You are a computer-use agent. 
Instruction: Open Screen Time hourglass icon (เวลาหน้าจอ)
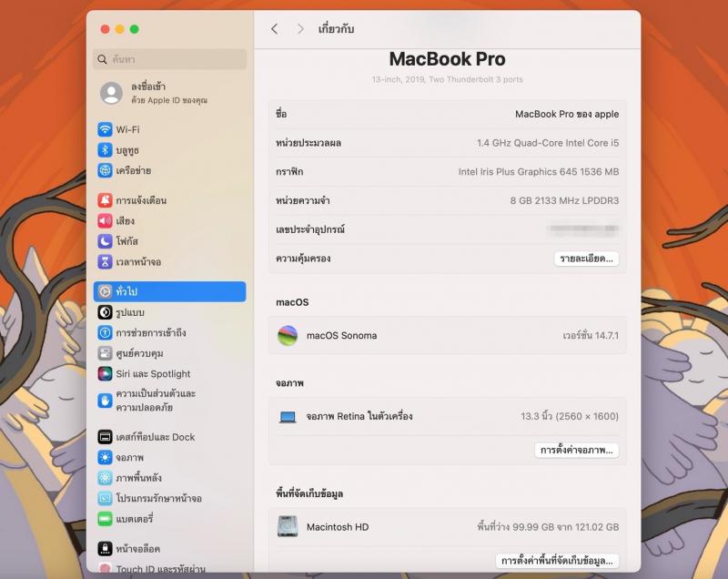[x=105, y=261]
